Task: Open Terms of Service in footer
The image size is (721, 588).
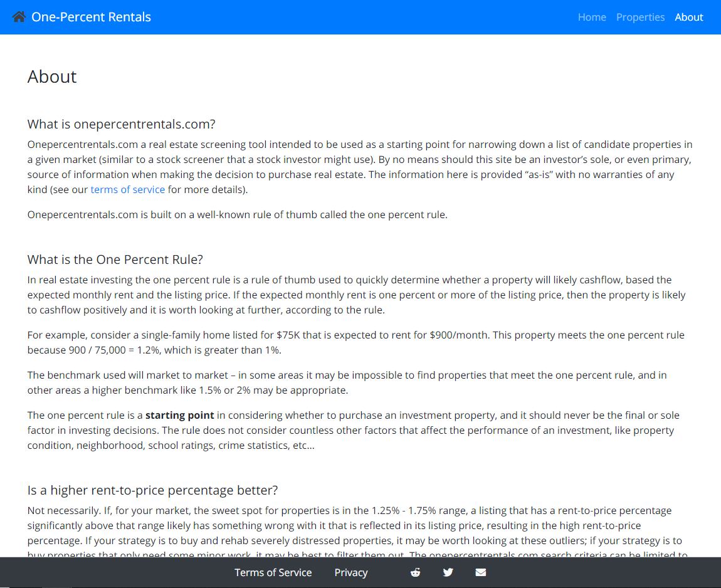Action: [273, 572]
